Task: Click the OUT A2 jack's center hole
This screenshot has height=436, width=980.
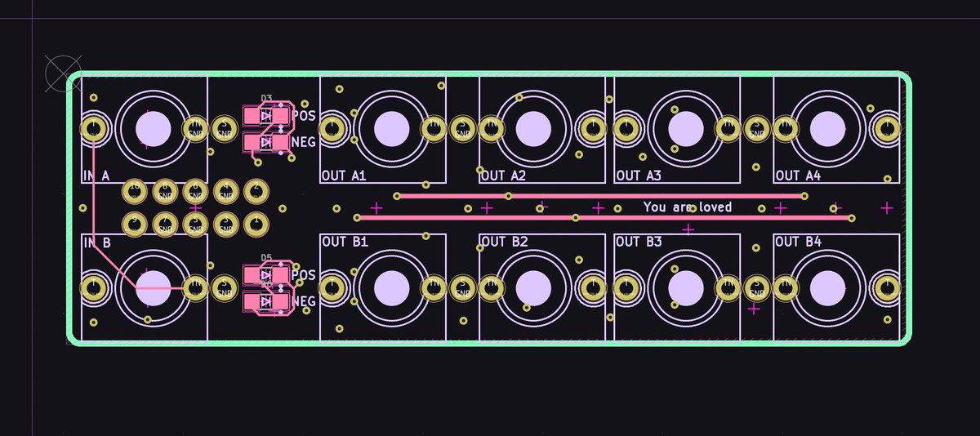Action: [x=534, y=128]
